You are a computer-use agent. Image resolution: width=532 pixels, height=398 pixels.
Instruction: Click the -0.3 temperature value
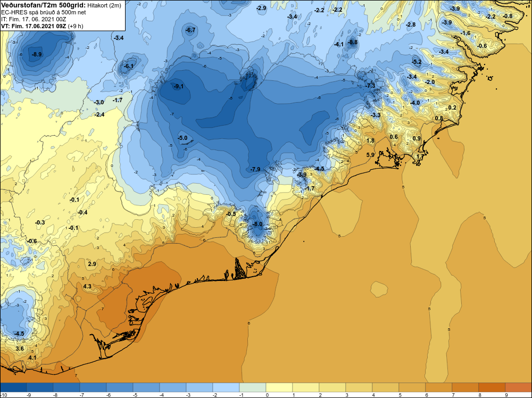click(40, 222)
